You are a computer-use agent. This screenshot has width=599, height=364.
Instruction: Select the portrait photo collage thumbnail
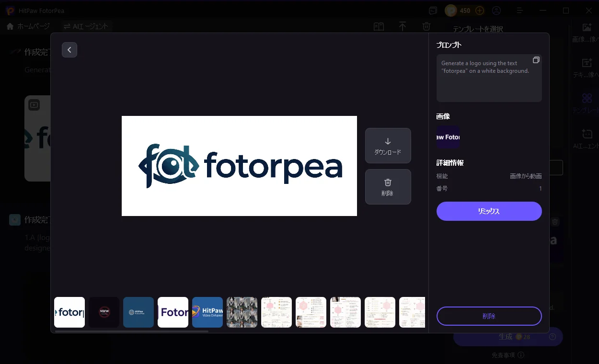[x=242, y=312]
